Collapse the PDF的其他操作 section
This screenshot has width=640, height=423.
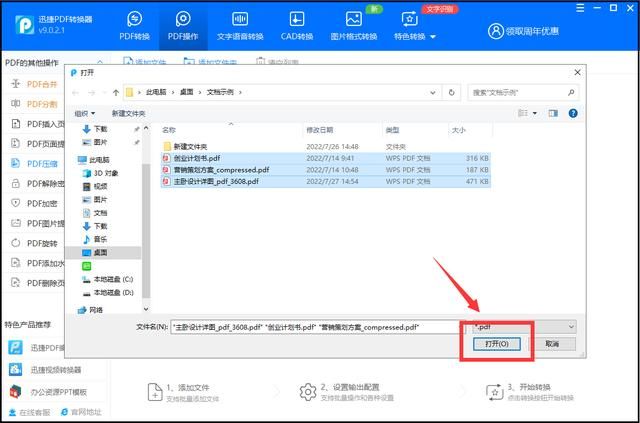pyautogui.click(x=100, y=63)
